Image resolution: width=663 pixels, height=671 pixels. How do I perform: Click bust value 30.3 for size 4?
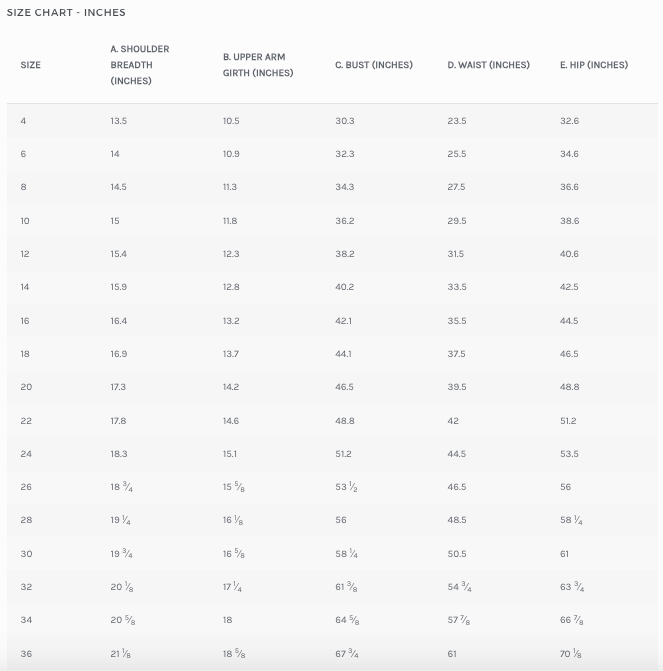point(345,121)
